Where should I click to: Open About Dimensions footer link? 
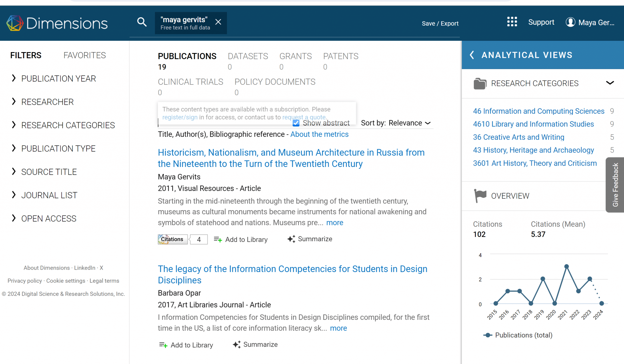click(x=47, y=268)
